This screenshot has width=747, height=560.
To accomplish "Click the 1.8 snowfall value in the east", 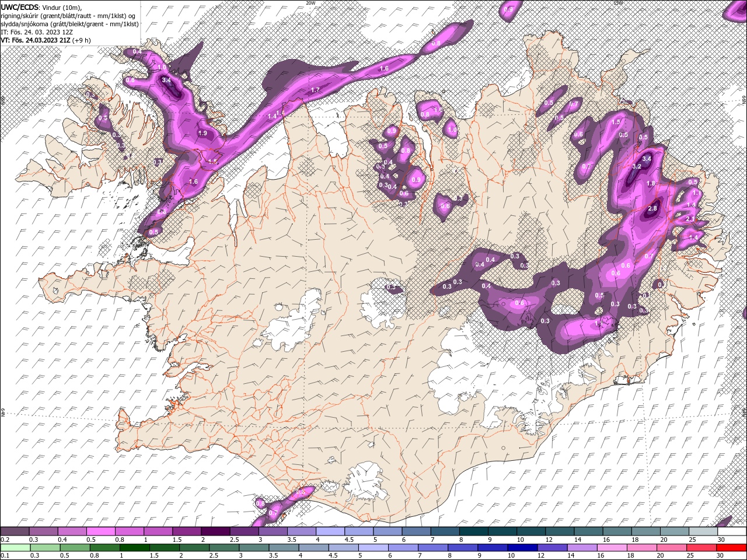I will point(651,184).
